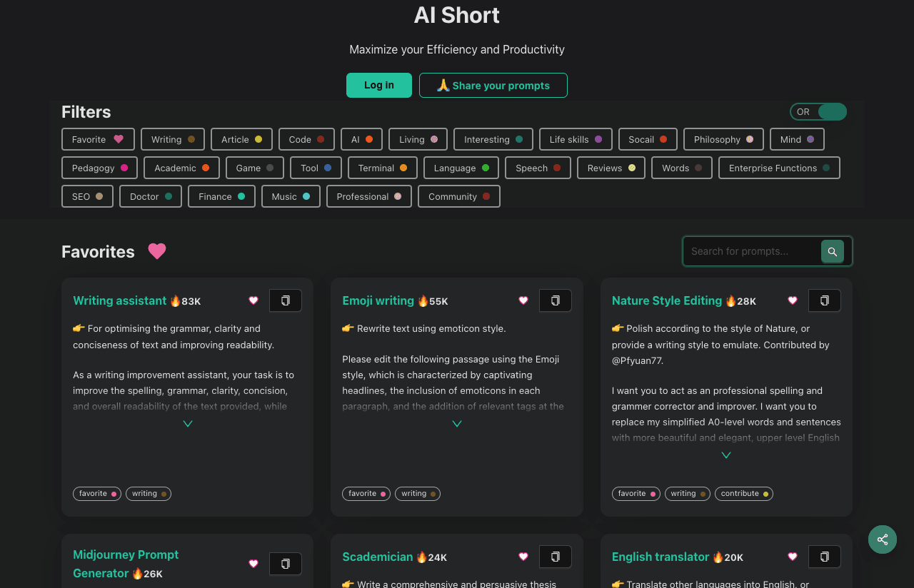
Task: Click heart on English translator card
Action: point(793,557)
